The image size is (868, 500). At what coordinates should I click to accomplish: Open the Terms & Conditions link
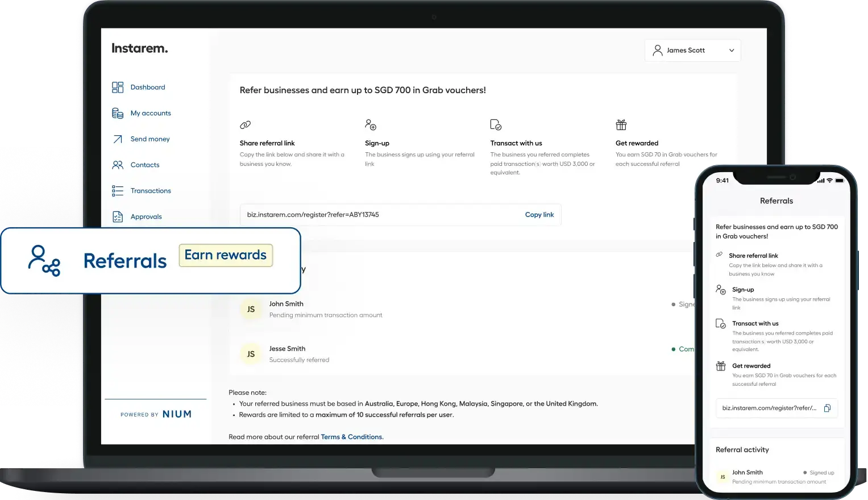tap(352, 437)
